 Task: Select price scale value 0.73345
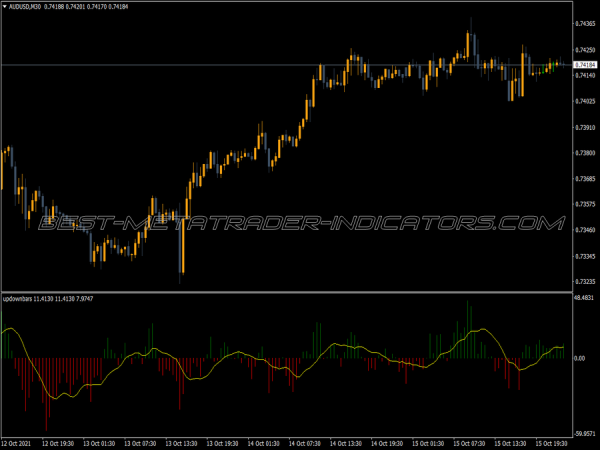tap(585, 256)
